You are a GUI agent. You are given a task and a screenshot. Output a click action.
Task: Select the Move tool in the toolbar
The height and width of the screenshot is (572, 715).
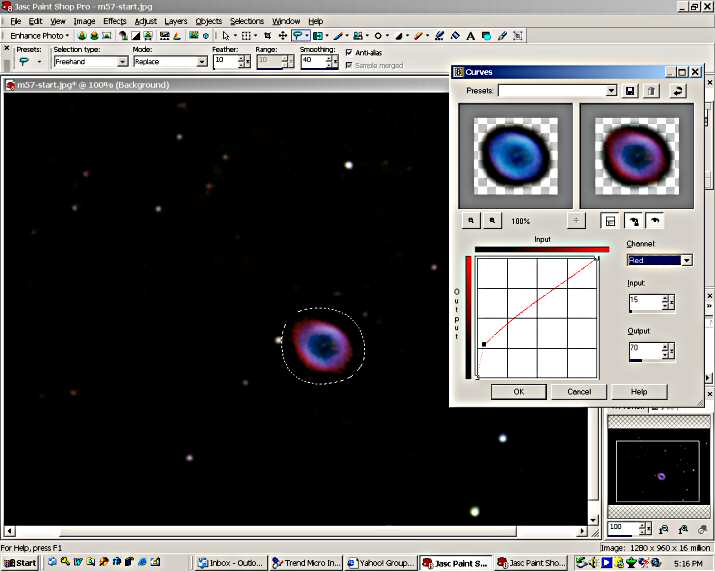283,36
